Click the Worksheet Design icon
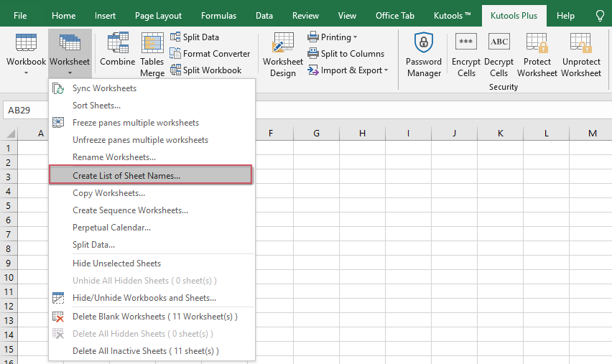 click(283, 56)
